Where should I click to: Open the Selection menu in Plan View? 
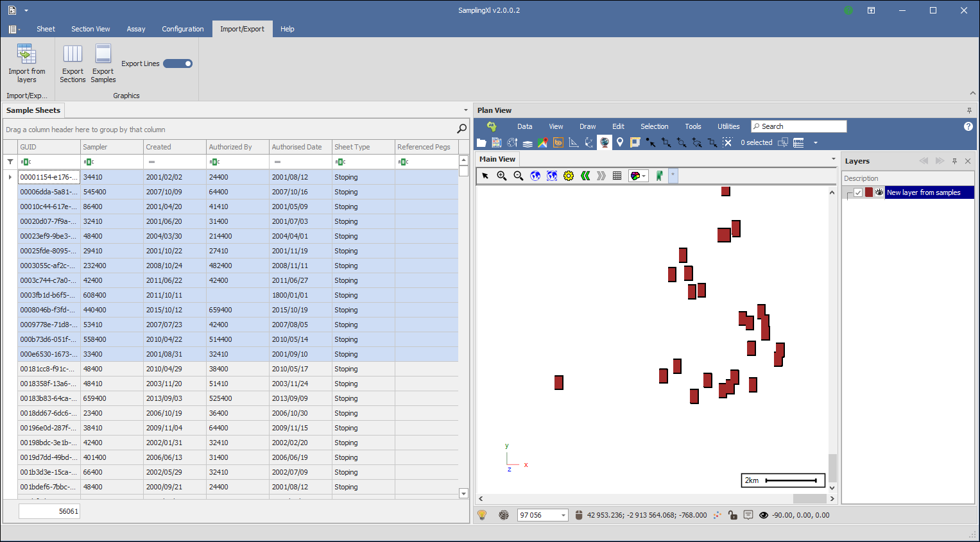(x=654, y=126)
